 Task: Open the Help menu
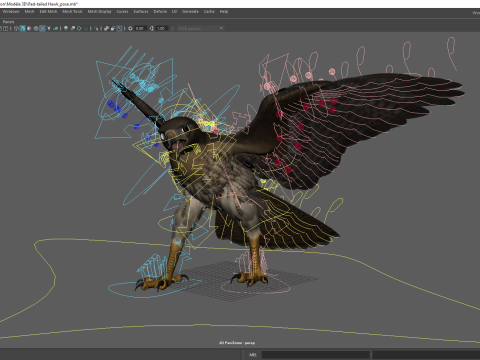[x=224, y=12]
